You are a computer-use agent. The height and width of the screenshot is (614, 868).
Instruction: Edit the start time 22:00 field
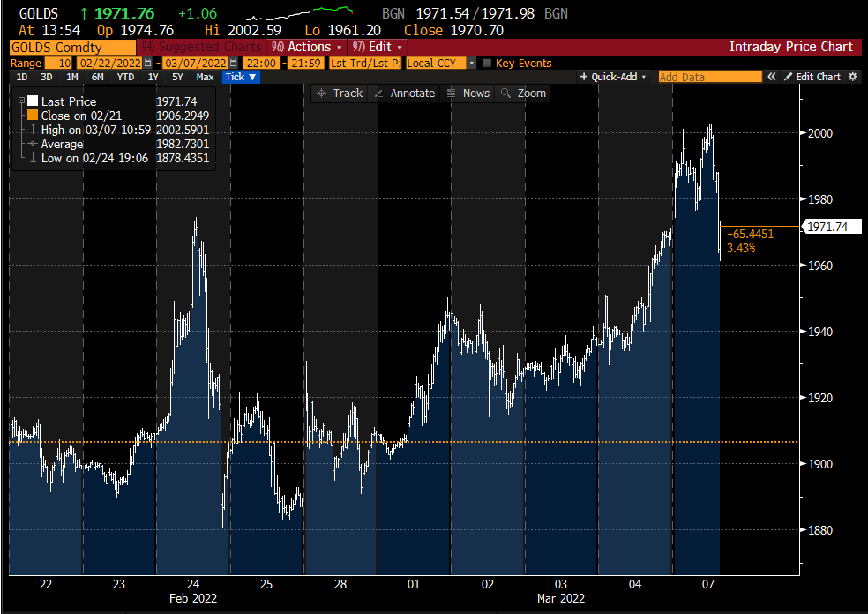(x=260, y=64)
